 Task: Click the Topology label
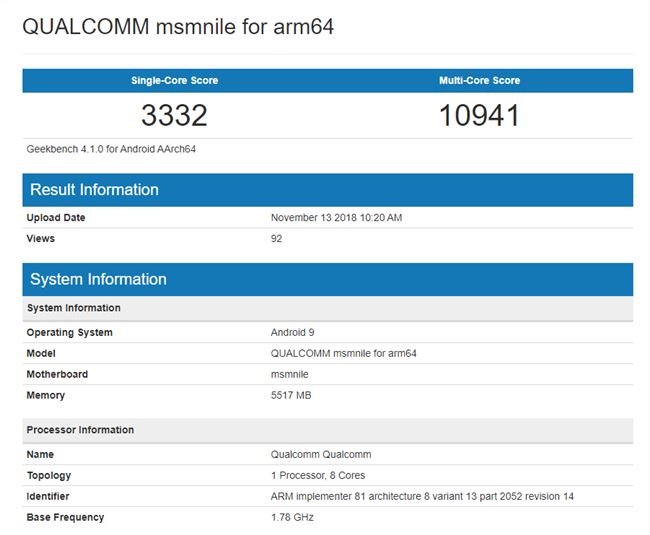pyautogui.click(x=49, y=476)
